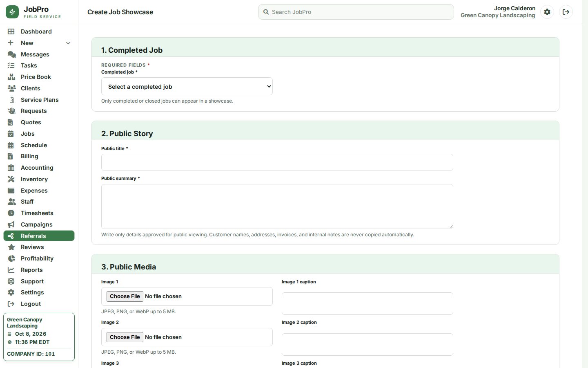The height and width of the screenshot is (368, 588).
Task: Click the Tasks checklist icon
Action: click(11, 65)
